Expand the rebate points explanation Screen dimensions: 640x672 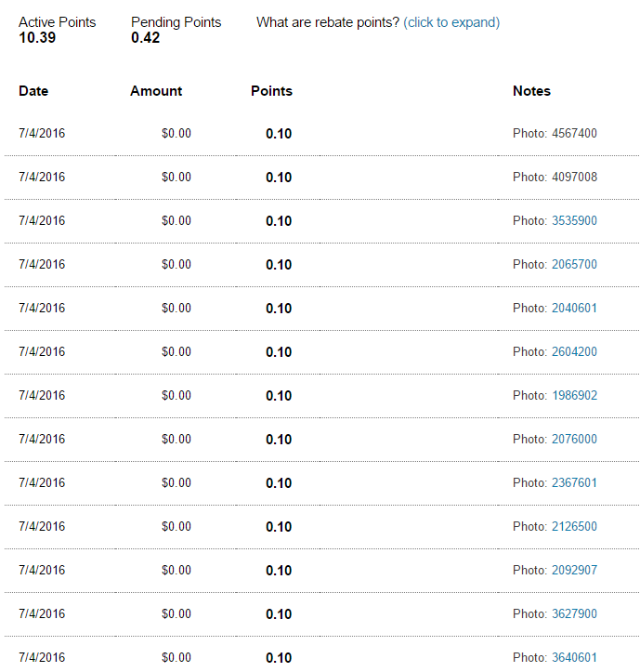pyautogui.click(x=451, y=22)
